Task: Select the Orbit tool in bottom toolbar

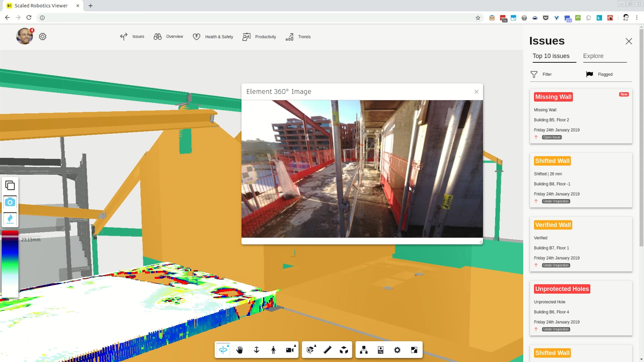Action: click(x=223, y=350)
